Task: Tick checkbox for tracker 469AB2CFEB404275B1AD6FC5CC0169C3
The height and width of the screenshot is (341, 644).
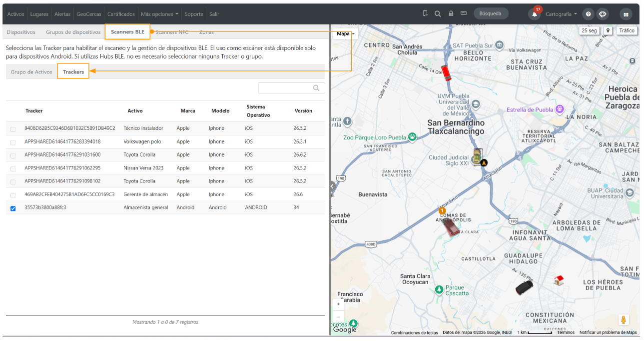Action: point(13,195)
